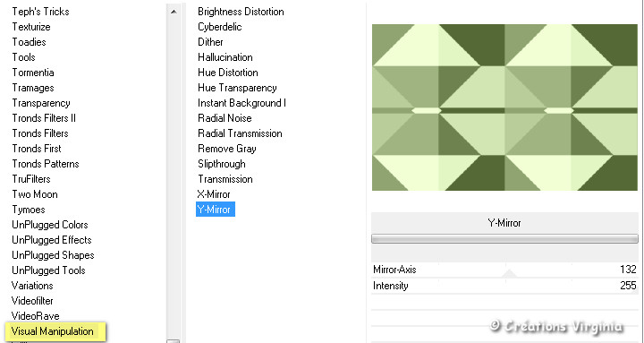The image size is (644, 343).
Task: Choose Slipthrough filter
Action: pyautogui.click(x=222, y=164)
